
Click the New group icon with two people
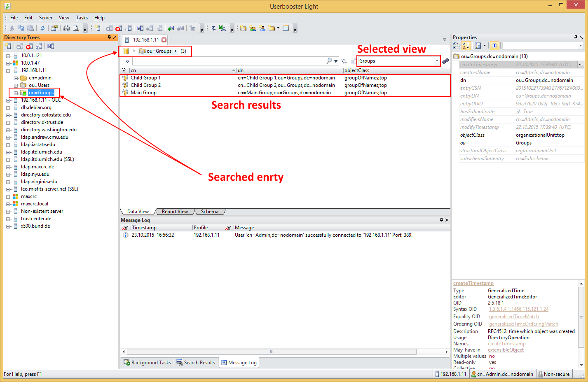click(x=253, y=28)
